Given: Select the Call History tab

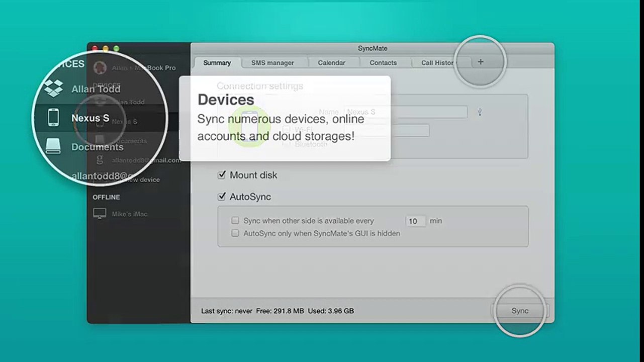Looking at the screenshot, I should [x=437, y=63].
